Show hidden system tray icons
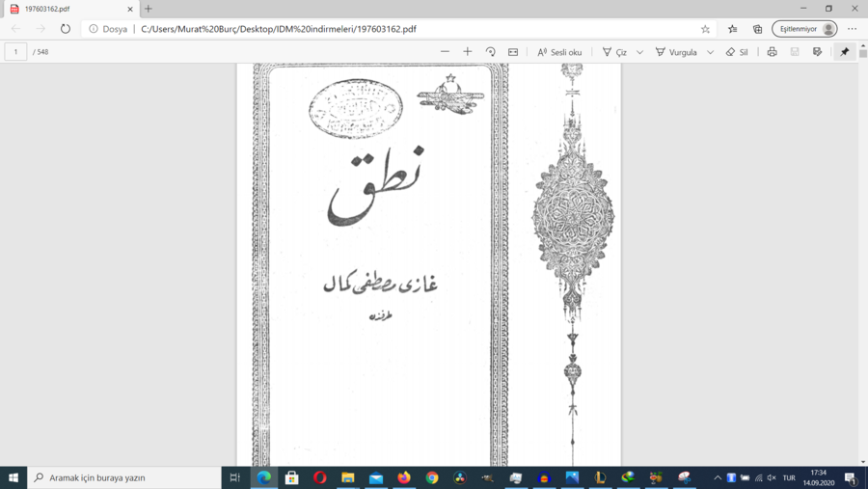868x489 pixels. (x=718, y=477)
